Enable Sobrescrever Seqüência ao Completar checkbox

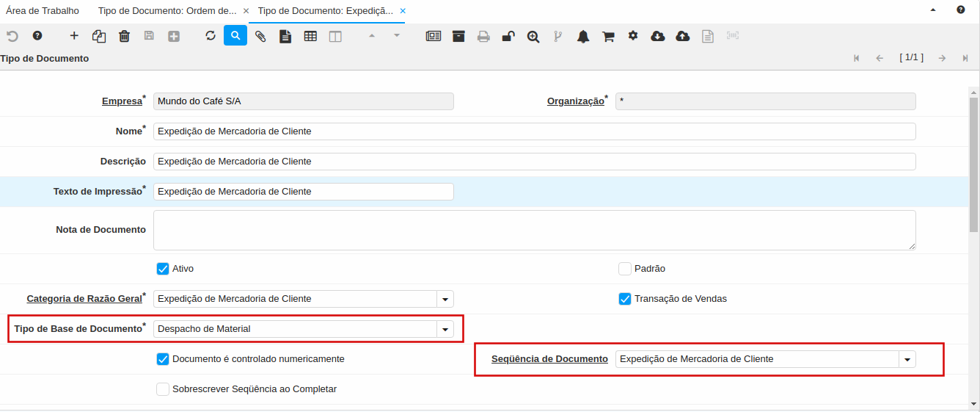coord(163,389)
